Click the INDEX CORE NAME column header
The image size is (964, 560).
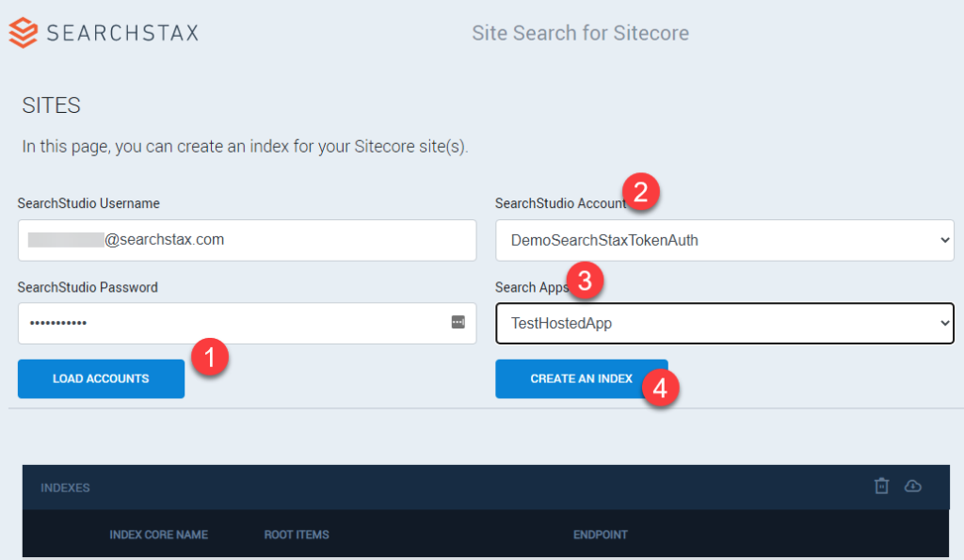tap(159, 534)
